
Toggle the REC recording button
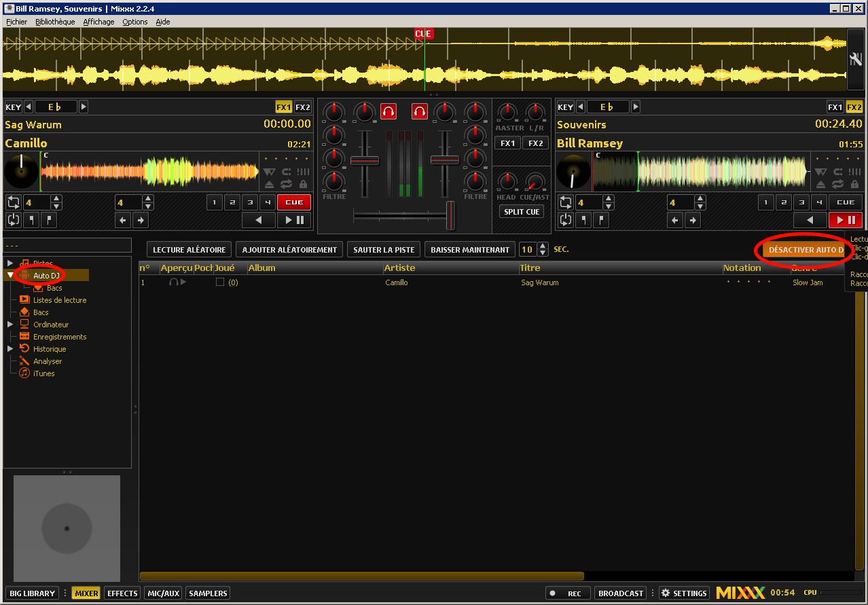568,593
